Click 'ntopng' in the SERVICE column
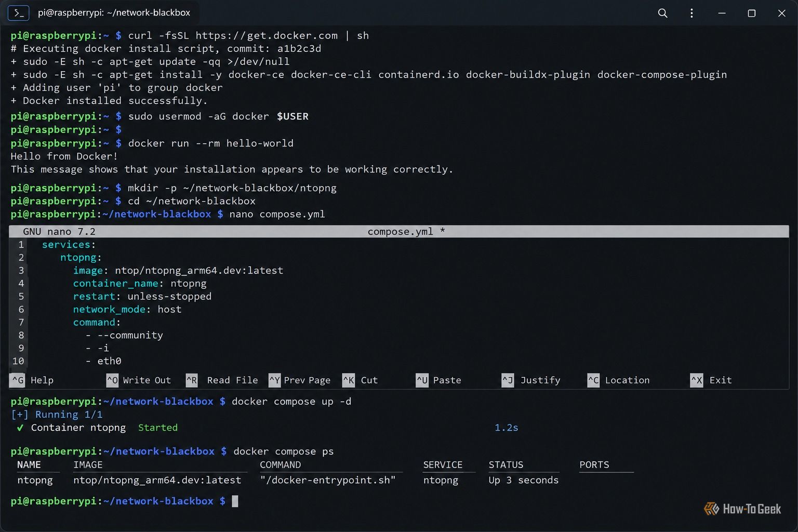The width and height of the screenshot is (798, 532). [x=441, y=481]
